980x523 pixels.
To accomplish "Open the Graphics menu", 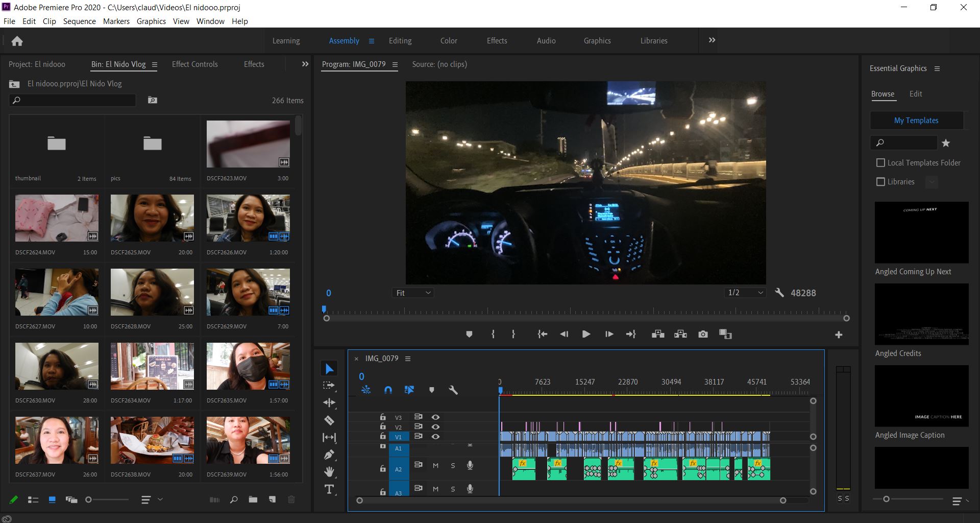I will coord(151,21).
